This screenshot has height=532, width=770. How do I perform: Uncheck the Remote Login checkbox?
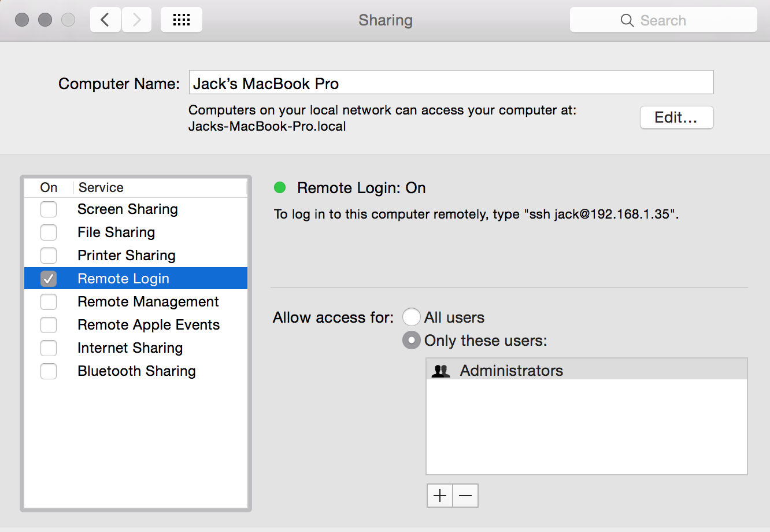49,279
